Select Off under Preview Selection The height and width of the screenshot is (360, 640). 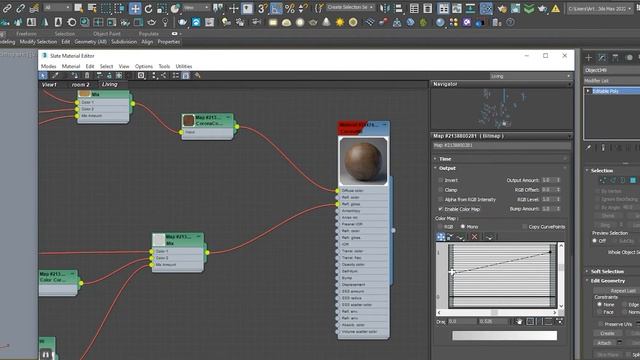[595, 241]
